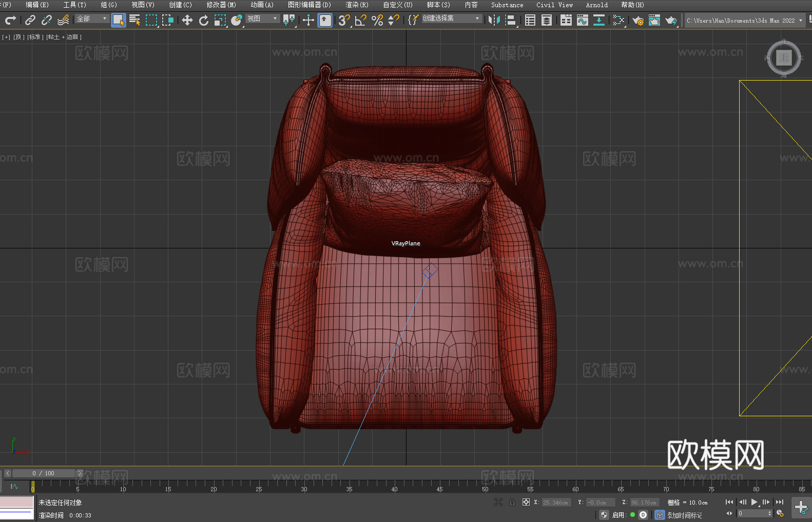Open the 渲染(R) menu
The image size is (812, 522).
(357, 5)
